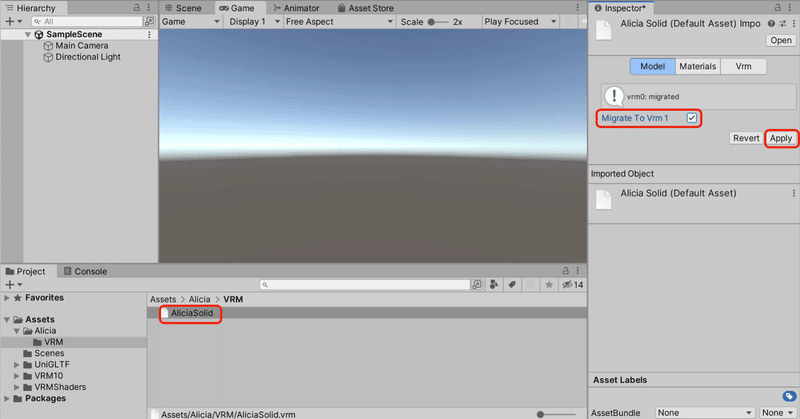The height and width of the screenshot is (419, 800).
Task: Select the Vrm importer tab
Action: coord(743,66)
